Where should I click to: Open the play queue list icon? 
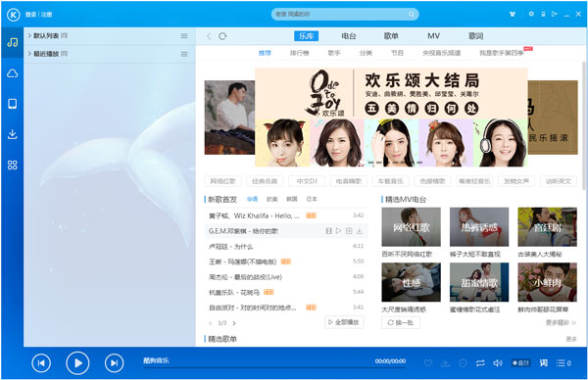click(x=563, y=362)
